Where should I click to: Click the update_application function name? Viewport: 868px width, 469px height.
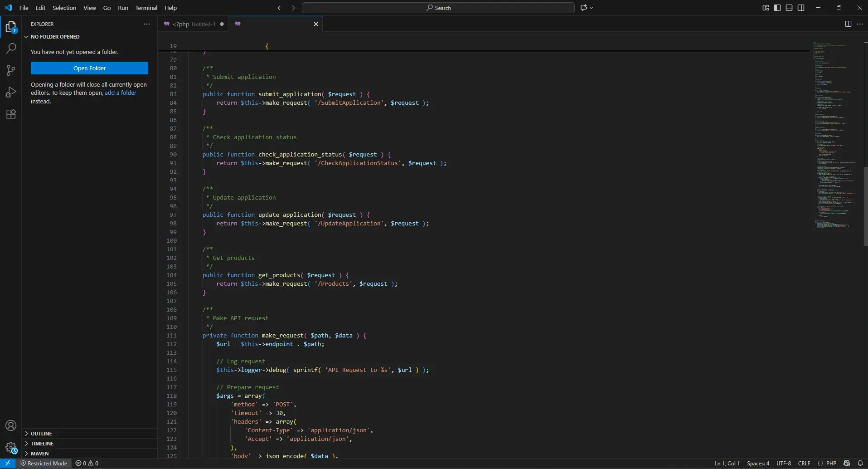coord(290,215)
